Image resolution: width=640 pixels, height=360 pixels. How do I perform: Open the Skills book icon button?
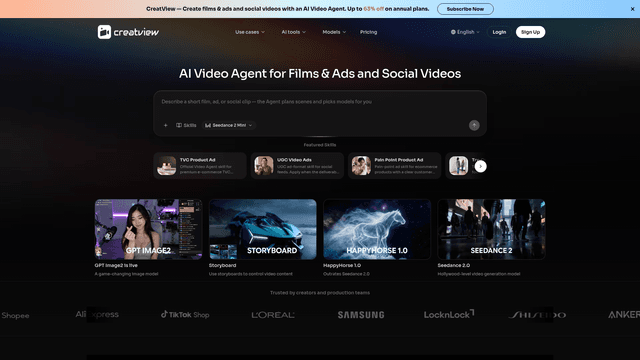[186, 125]
